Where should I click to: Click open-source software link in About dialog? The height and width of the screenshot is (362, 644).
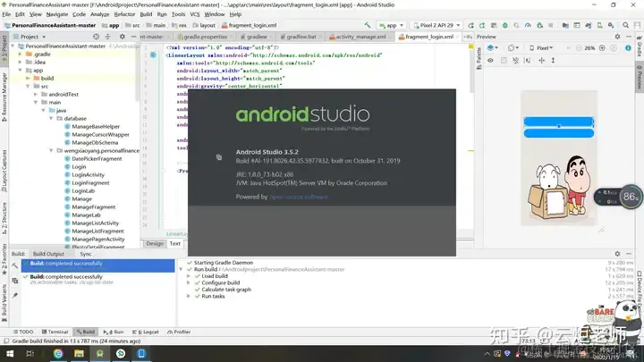298,197
